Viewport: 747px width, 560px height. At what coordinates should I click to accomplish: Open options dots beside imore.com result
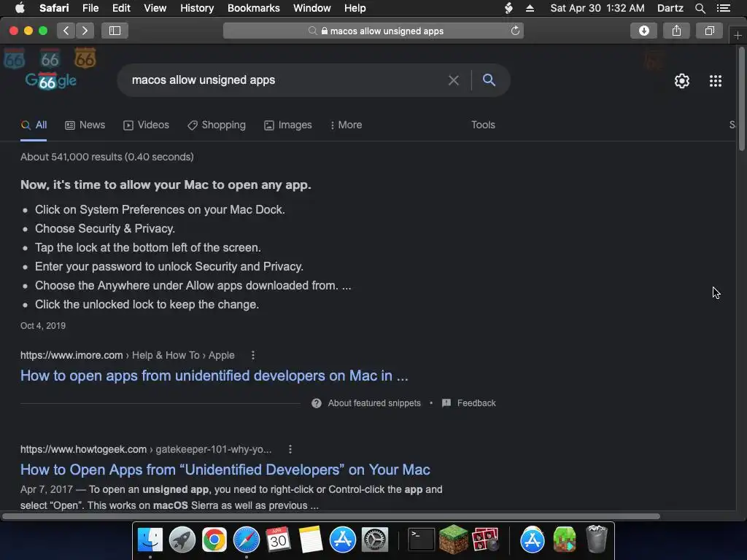point(253,355)
